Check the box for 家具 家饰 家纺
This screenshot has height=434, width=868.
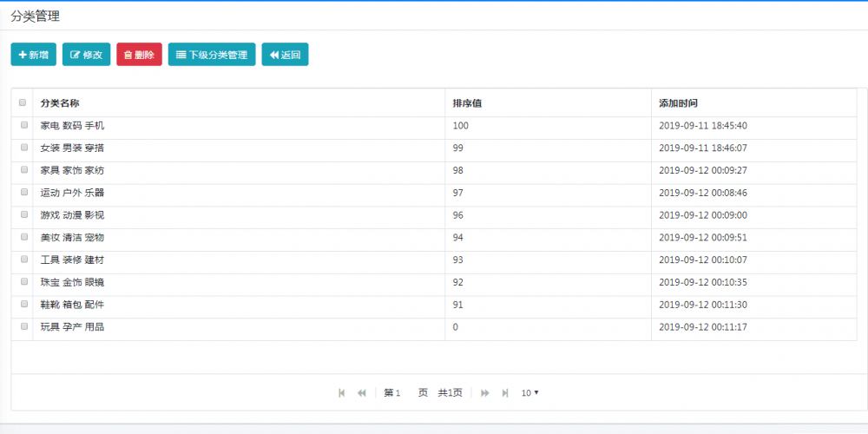pyautogui.click(x=24, y=170)
